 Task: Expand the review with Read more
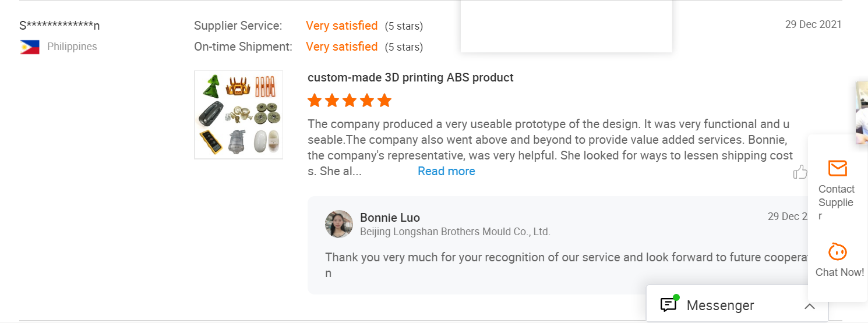click(446, 171)
